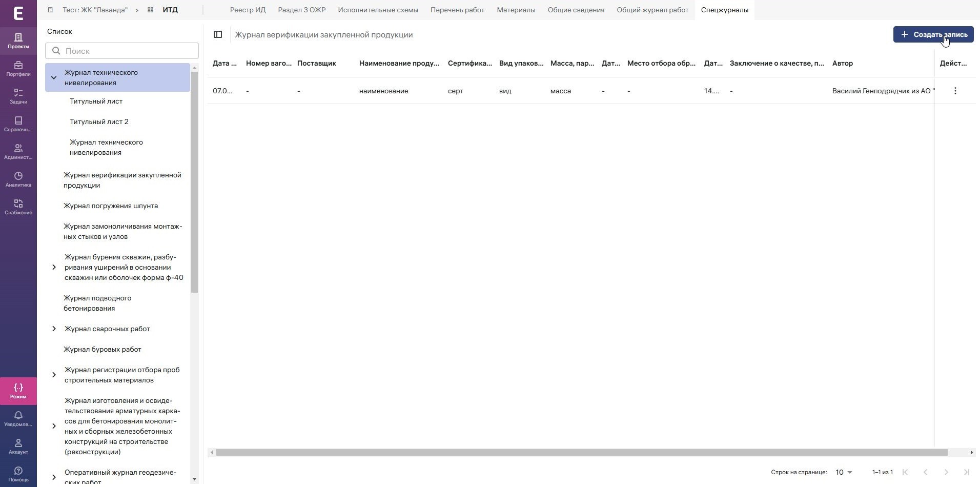Click the horizontal table scrollbar
980x487 pixels.
pos(582,452)
